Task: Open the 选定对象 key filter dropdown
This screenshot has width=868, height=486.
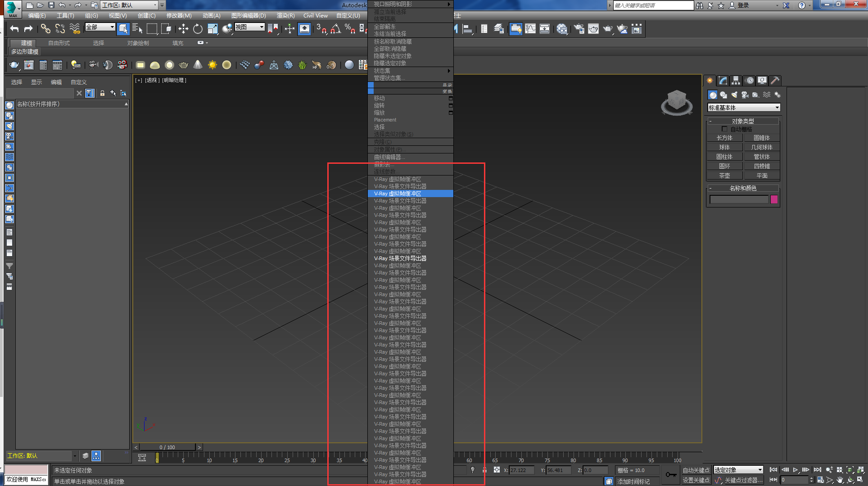Action: pos(738,470)
